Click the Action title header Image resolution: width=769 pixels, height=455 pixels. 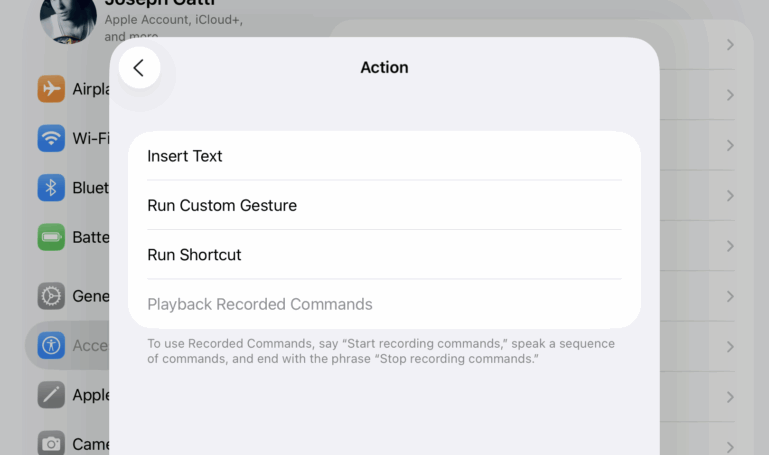click(x=384, y=67)
